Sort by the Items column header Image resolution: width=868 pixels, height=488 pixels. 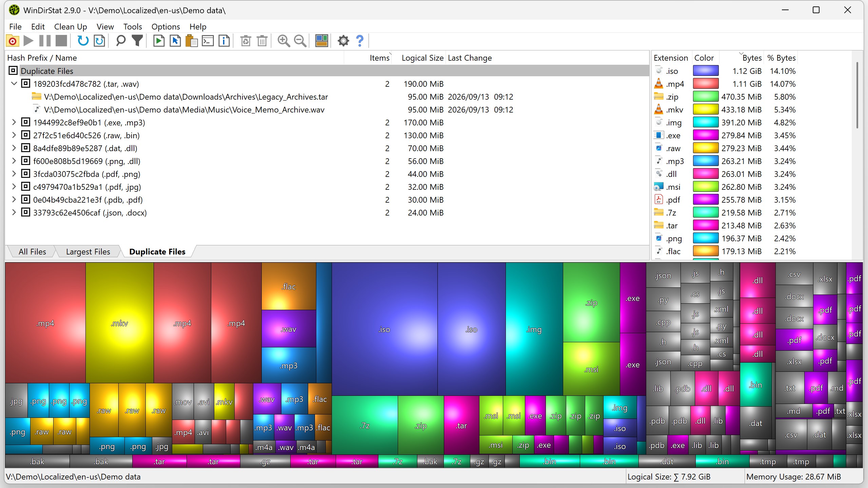pos(368,58)
